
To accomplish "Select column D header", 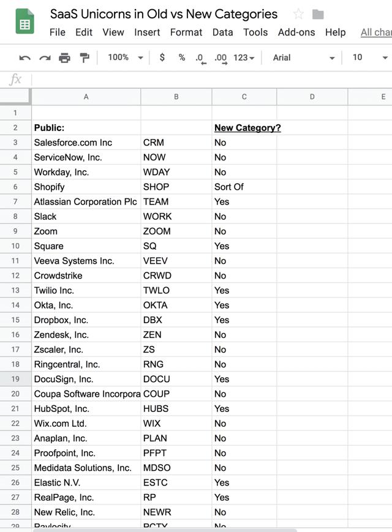I will click(312, 97).
